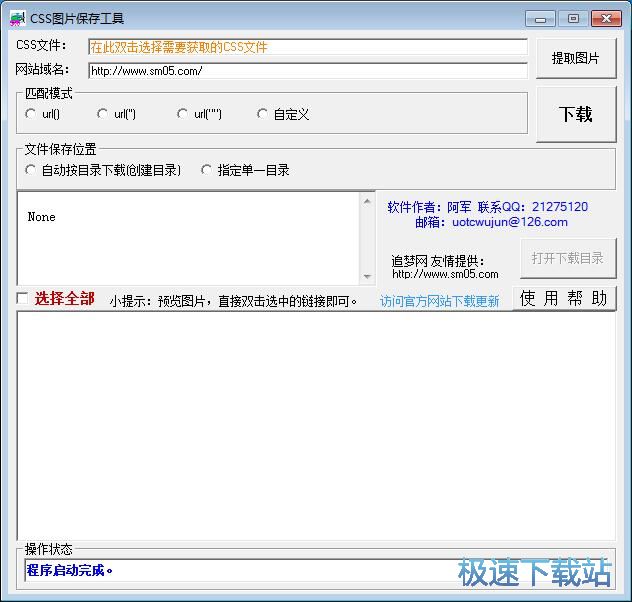This screenshot has height=602, width=632.
Task: Click the None text area
Action: pyautogui.click(x=188, y=239)
